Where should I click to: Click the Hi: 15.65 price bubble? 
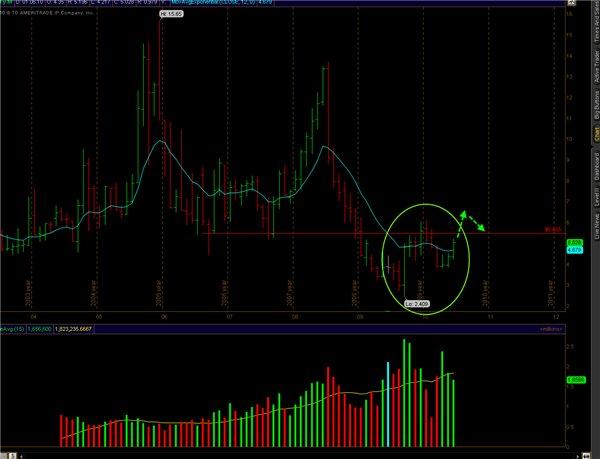(172, 14)
